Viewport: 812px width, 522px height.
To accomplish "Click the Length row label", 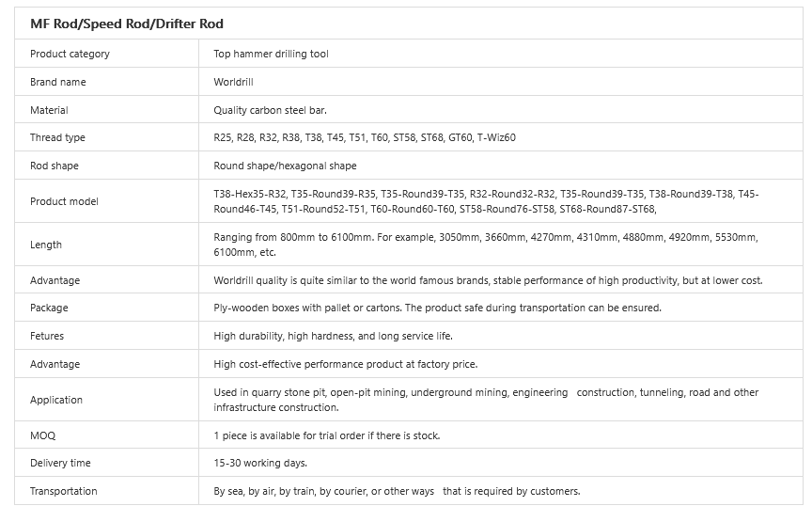I will point(46,245).
